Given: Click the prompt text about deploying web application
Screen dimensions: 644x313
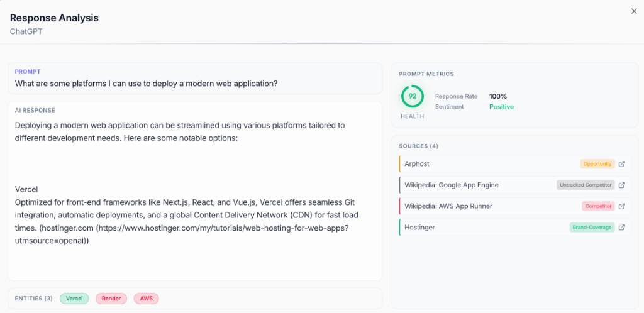Looking at the screenshot, I should click(147, 84).
